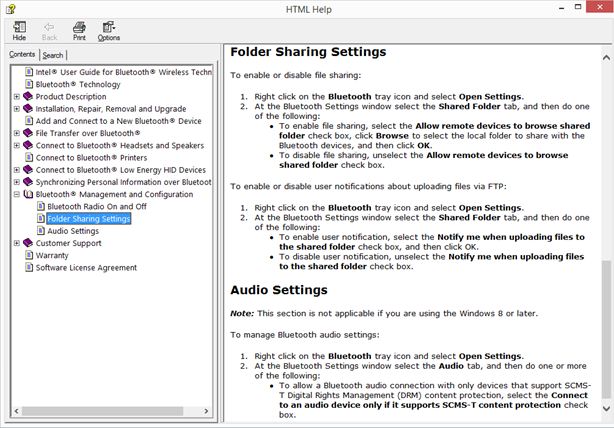The height and width of the screenshot is (428, 614).
Task: Expand the Product Description node
Action: [16, 96]
